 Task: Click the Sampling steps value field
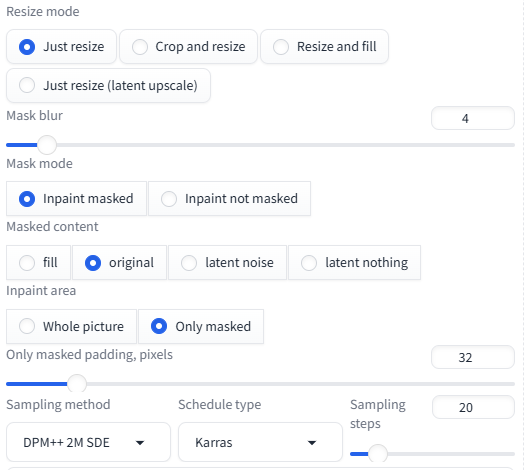[x=473, y=407]
